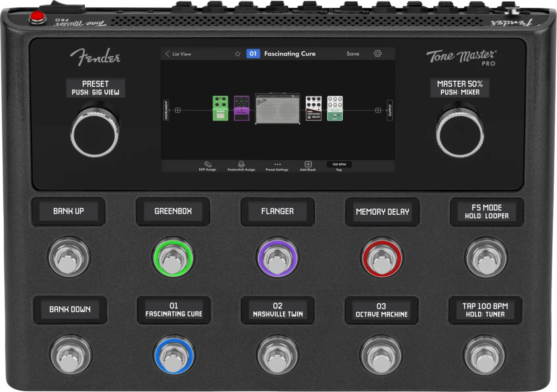Select the green overdrive pedal block
Image resolution: width=557 pixels, height=392 pixels.
point(220,109)
